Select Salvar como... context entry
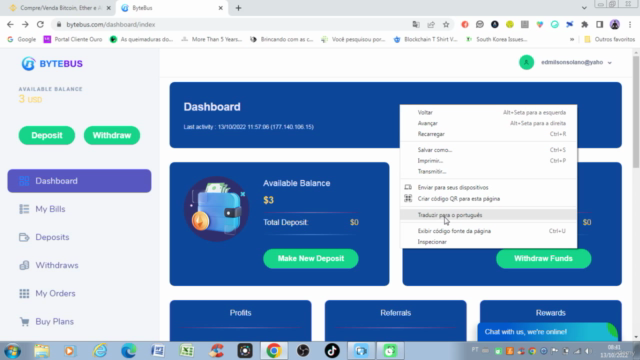Viewport: 640px width, 360px height. (489, 150)
